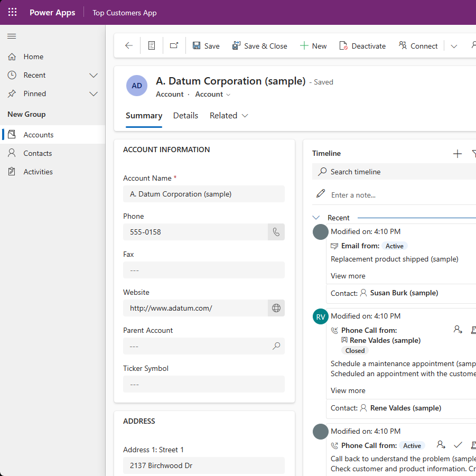The height and width of the screenshot is (476, 476).
Task: Open the Account form selector dropdown
Action: (212, 95)
